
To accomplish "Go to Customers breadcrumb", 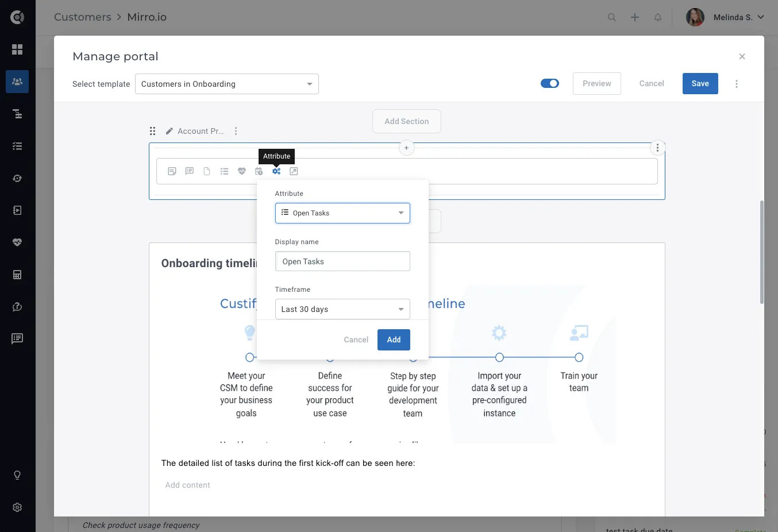I will (x=83, y=17).
